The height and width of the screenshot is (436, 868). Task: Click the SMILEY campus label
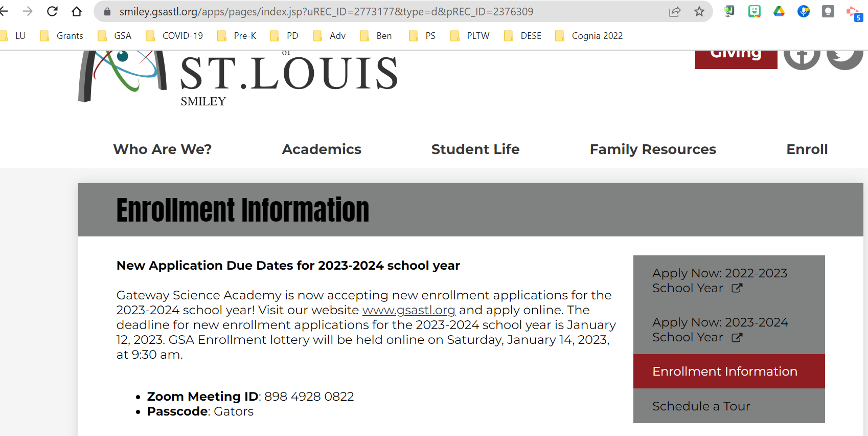(x=203, y=101)
